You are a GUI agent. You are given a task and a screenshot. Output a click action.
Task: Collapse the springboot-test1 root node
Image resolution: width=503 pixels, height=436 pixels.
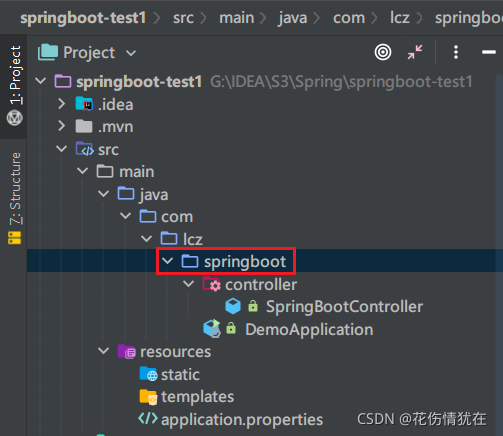(x=41, y=81)
